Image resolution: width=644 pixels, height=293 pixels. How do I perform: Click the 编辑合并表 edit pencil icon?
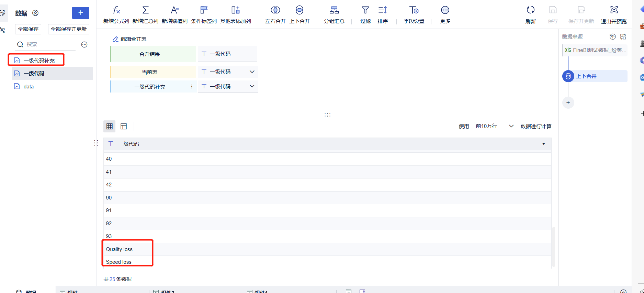[115, 39]
